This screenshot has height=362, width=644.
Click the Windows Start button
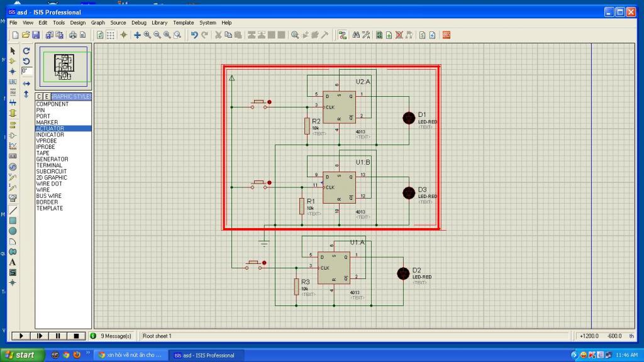[x=20, y=355]
